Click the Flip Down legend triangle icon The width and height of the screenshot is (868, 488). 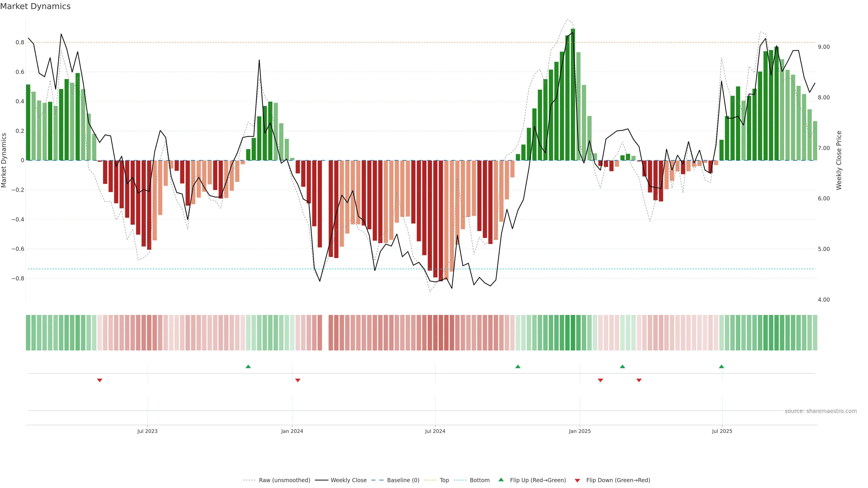click(577, 480)
